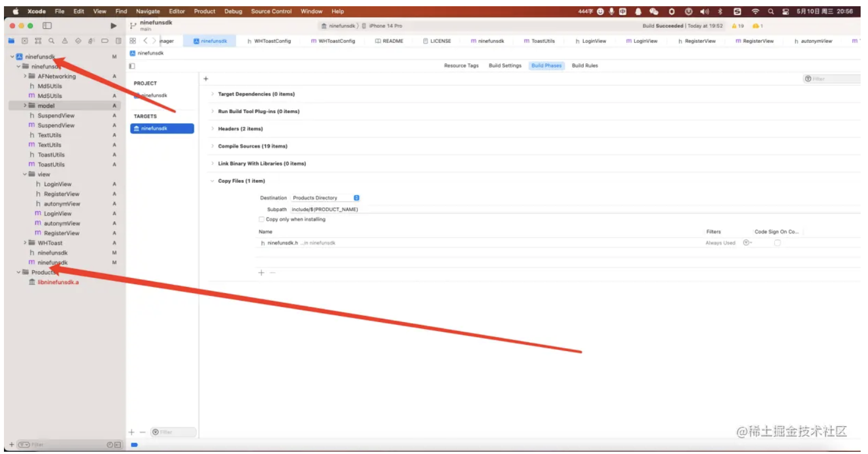
Task: Open the Product menu
Action: click(x=205, y=11)
